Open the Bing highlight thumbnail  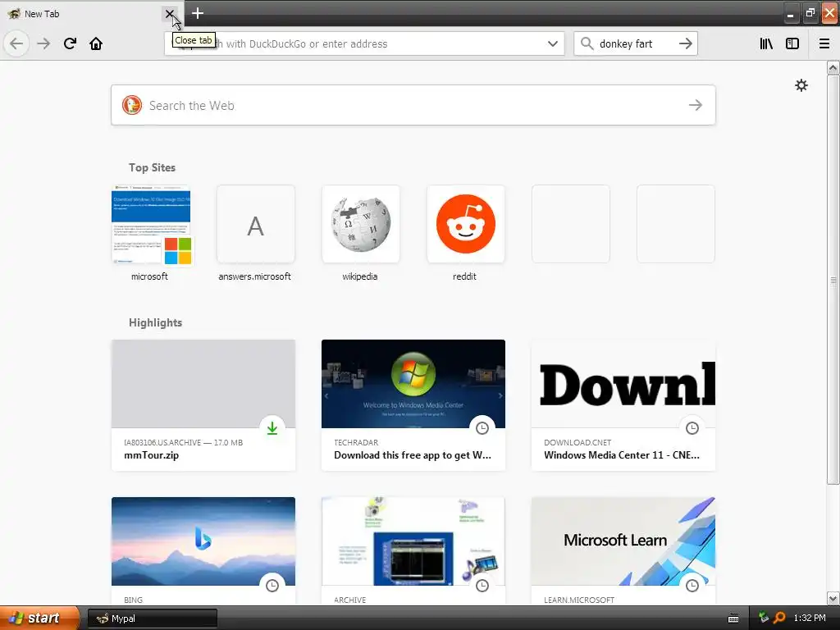pos(203,541)
